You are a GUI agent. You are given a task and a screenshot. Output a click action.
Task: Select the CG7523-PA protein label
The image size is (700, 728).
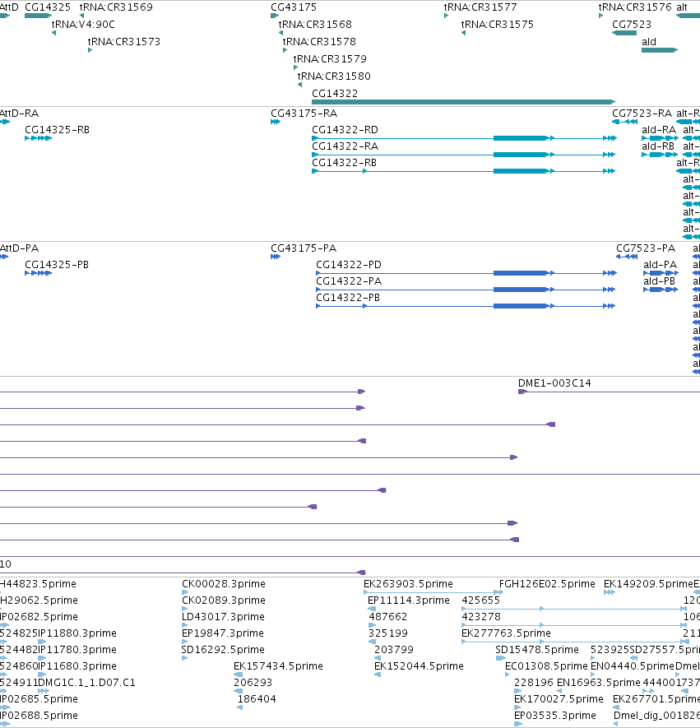(646, 248)
